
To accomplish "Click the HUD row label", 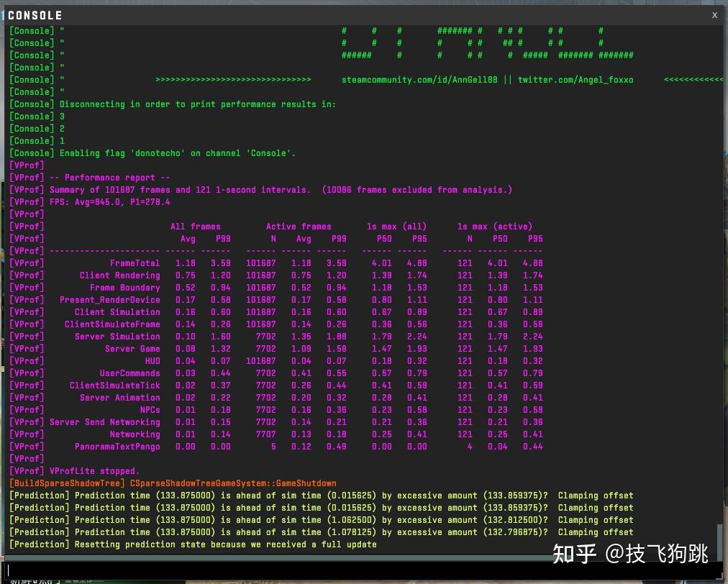I will click(153, 361).
